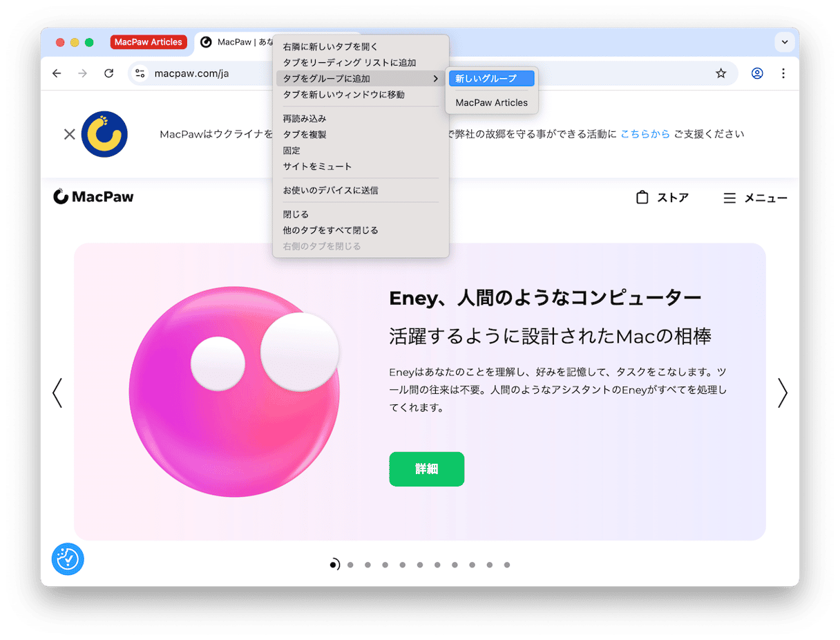Image resolution: width=840 pixels, height=640 pixels.
Task: Jump to the last carousel dot
Action: [x=506, y=565]
